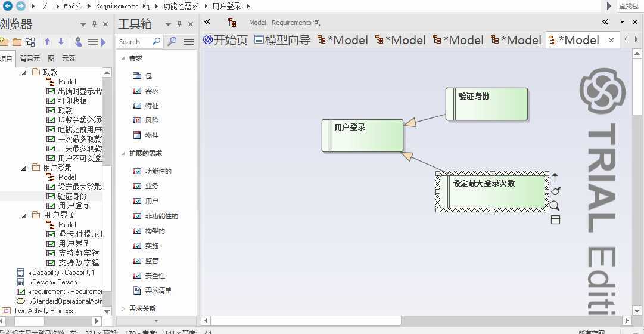
Task: Close the active *Model diagram tab
Action: tap(611, 41)
